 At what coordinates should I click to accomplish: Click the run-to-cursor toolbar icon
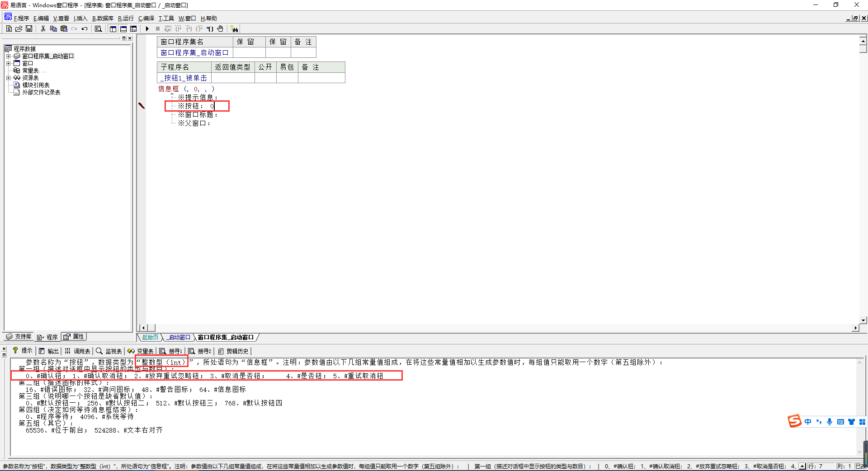coord(210,28)
